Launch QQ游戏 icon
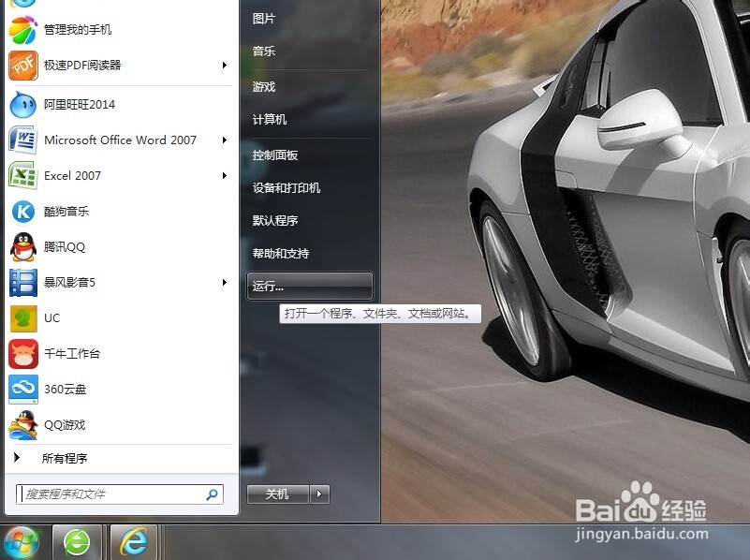Screen dimensions: 750x560 click(23, 425)
